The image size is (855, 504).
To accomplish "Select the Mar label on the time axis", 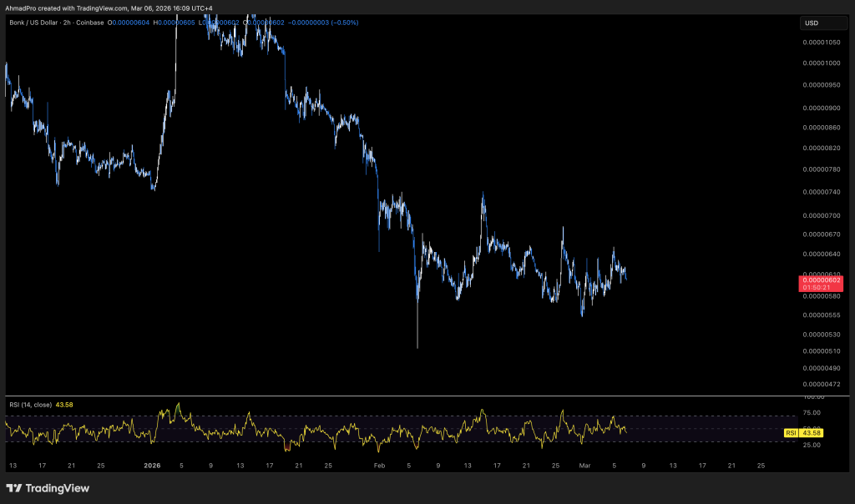I will click(585, 465).
